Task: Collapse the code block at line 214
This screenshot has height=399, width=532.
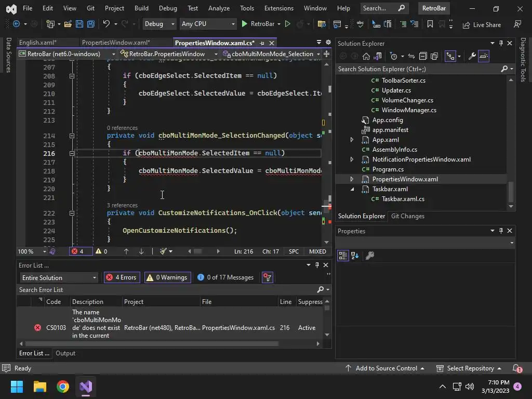Action: pyautogui.click(x=72, y=136)
